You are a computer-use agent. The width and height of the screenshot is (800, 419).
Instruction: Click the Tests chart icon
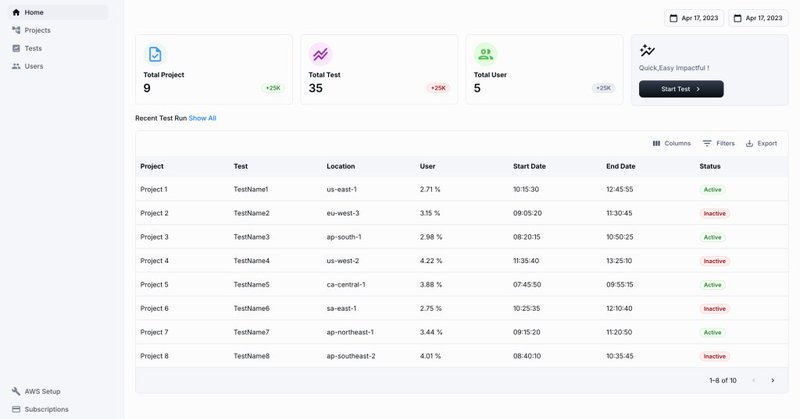click(x=16, y=48)
